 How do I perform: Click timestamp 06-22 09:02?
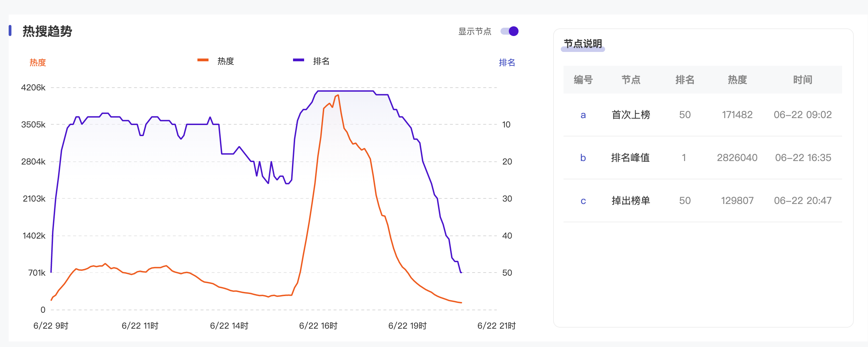click(x=803, y=115)
